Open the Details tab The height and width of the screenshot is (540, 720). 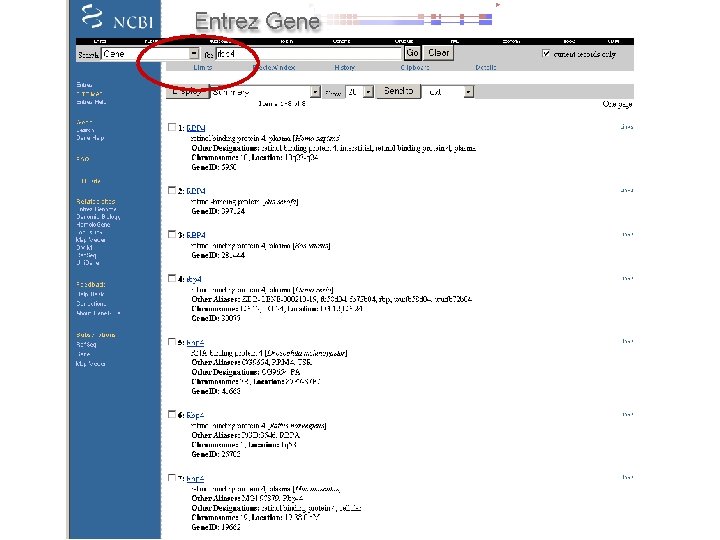point(485,68)
